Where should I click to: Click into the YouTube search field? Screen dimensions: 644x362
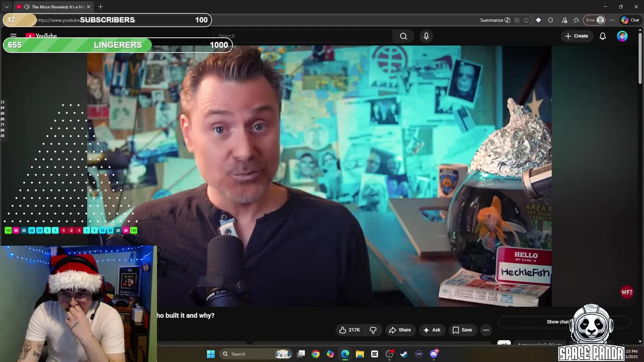pos(304,36)
